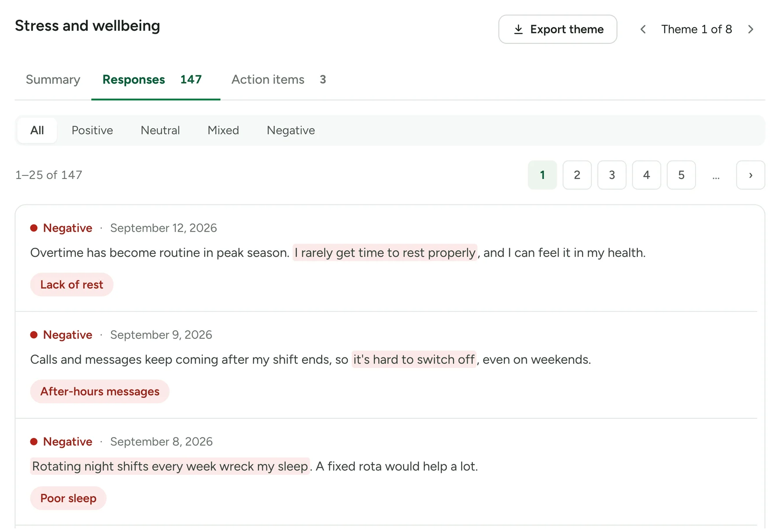Click highlighted 'Rotating night shifts every week wreck my sleep'
780x532 pixels.
tap(170, 466)
